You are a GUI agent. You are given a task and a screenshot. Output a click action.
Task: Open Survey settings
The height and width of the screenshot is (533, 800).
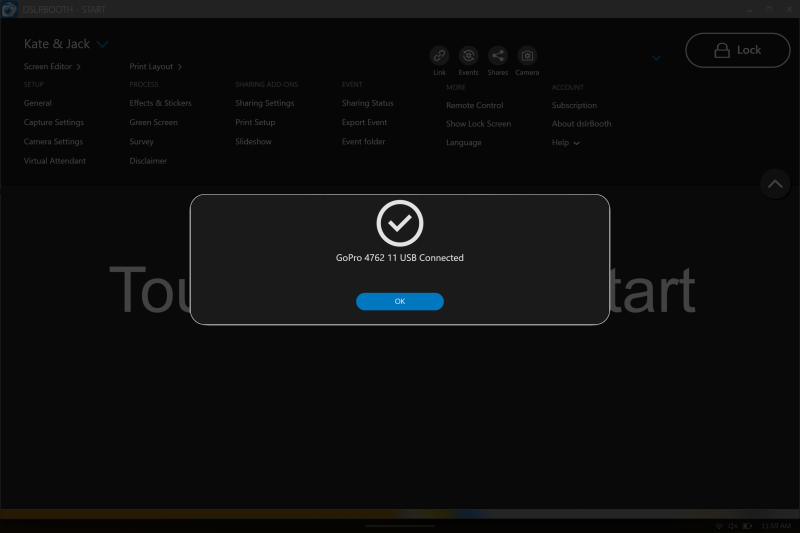click(141, 142)
